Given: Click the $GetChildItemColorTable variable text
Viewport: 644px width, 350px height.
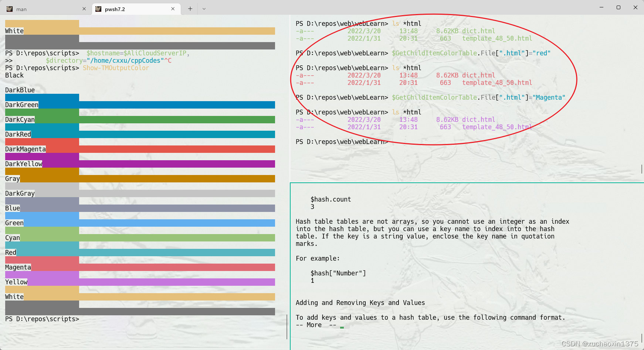Looking at the screenshot, I should 434,53.
